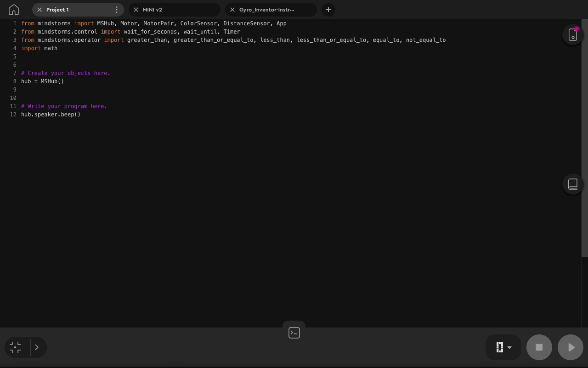The height and width of the screenshot is (368, 588).
Task: Stop the running program
Action: click(x=539, y=347)
